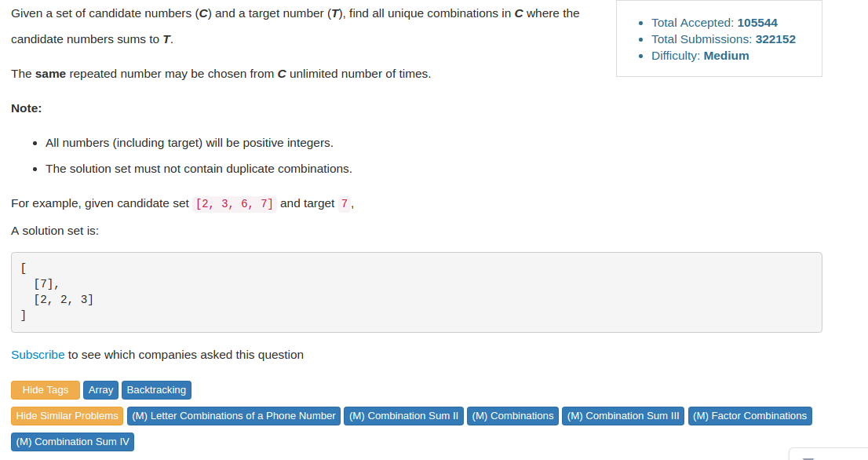Hide the tags with Hide Tags button
The image size is (868, 460).
click(x=46, y=389)
